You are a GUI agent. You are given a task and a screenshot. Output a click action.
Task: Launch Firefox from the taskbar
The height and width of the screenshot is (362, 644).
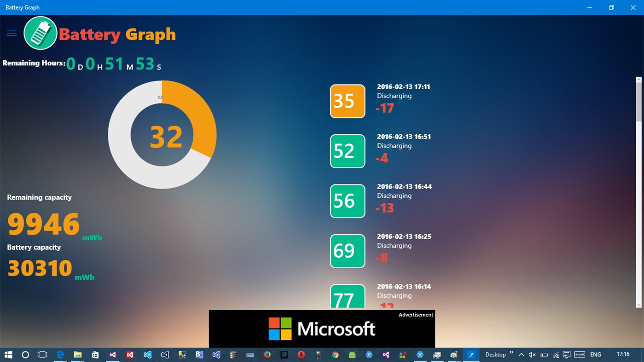267,355
